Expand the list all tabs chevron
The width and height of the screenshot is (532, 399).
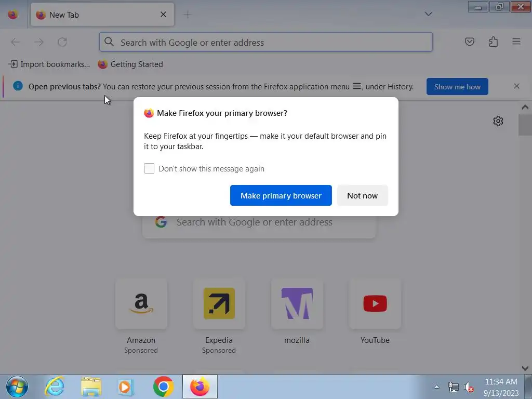[429, 14]
